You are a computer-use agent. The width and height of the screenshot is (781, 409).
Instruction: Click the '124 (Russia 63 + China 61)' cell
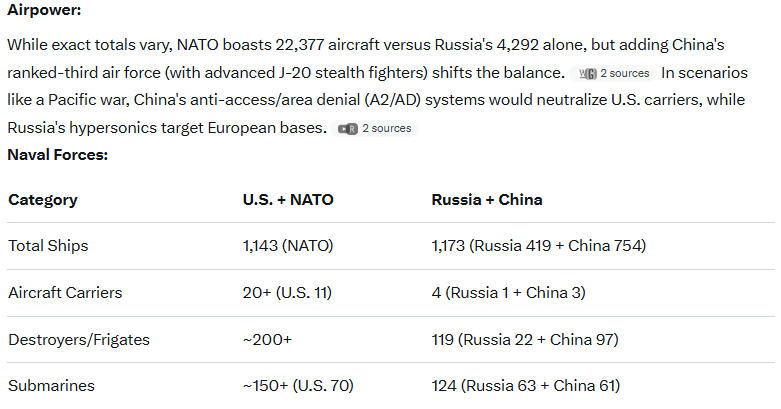526,386
